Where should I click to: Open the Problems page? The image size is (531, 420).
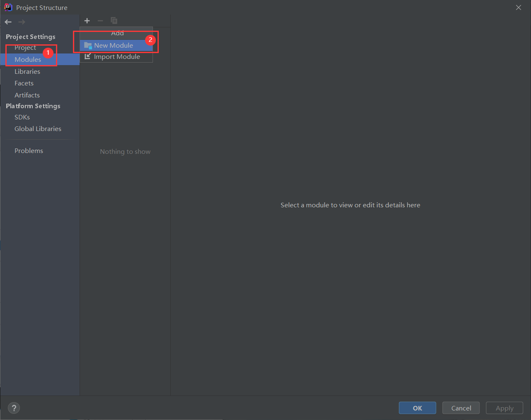pyautogui.click(x=29, y=151)
